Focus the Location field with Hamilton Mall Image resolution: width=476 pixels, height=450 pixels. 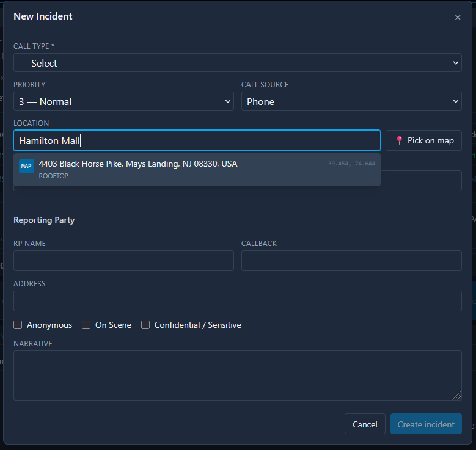point(197,140)
